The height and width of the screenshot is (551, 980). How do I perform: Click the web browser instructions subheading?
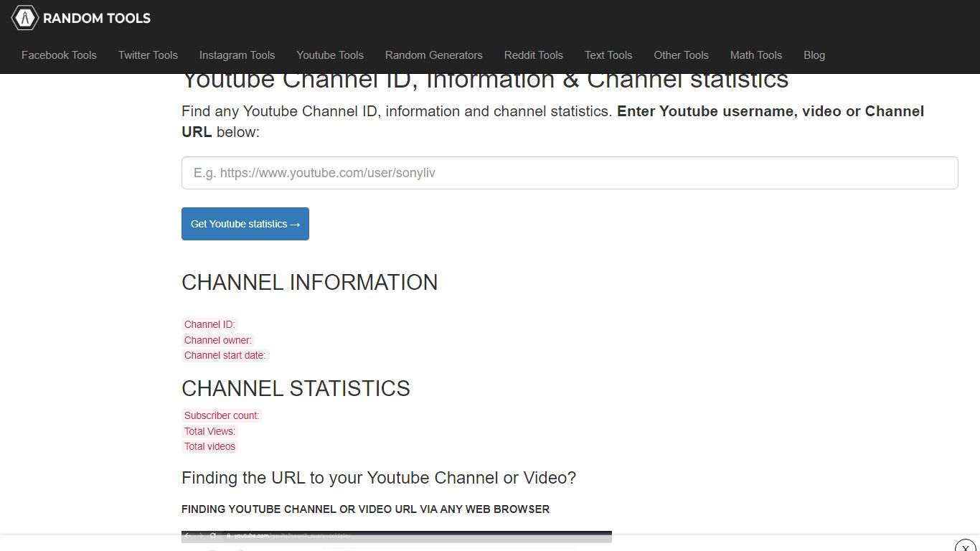[x=365, y=509]
